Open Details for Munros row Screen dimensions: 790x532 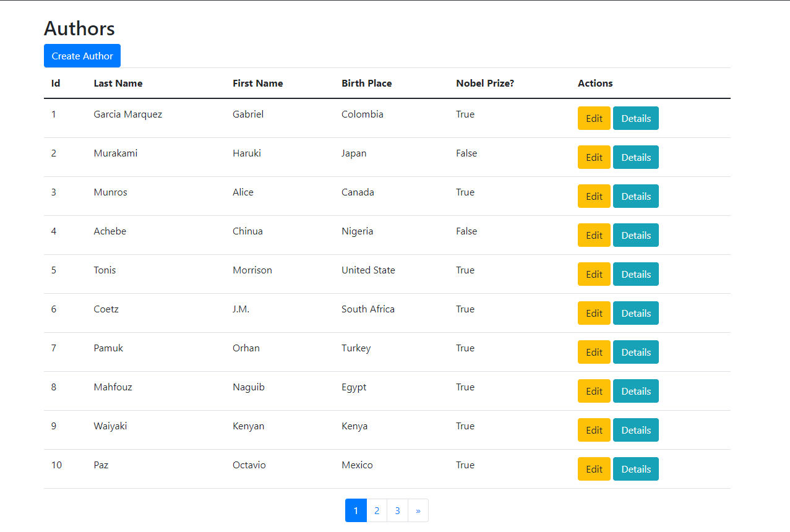click(x=635, y=196)
